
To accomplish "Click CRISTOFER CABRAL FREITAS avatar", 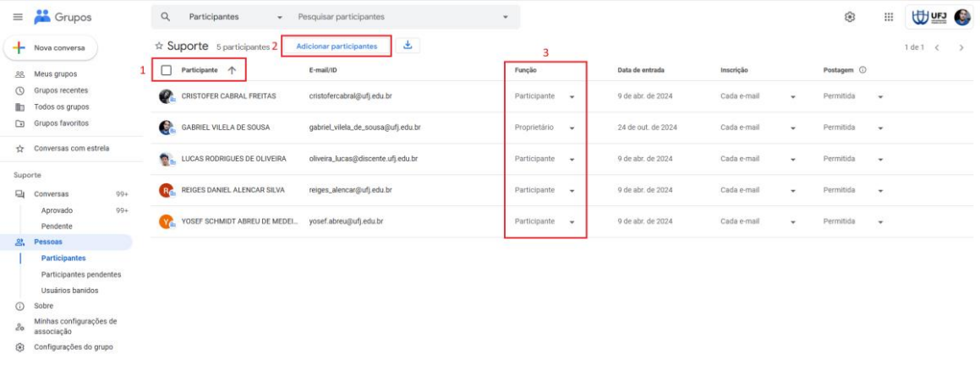I will click(x=167, y=96).
